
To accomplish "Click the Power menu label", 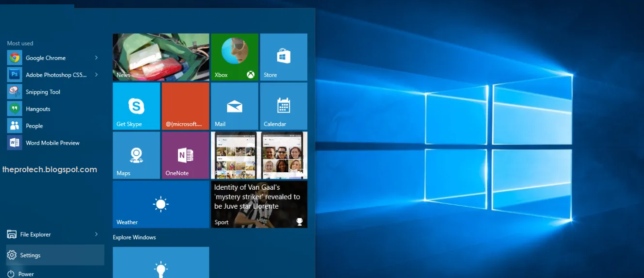I will 26,274.
